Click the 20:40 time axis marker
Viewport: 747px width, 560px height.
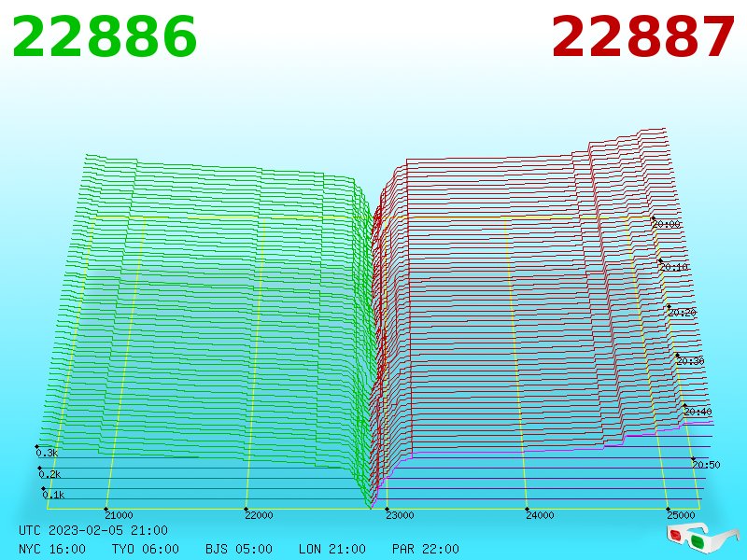coord(698,412)
